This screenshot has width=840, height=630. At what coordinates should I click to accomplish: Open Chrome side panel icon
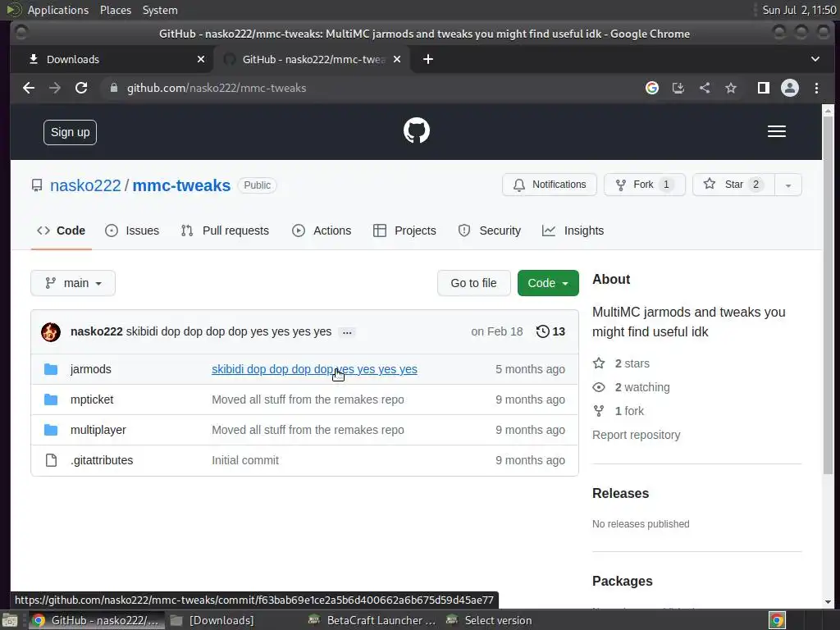pos(764,88)
